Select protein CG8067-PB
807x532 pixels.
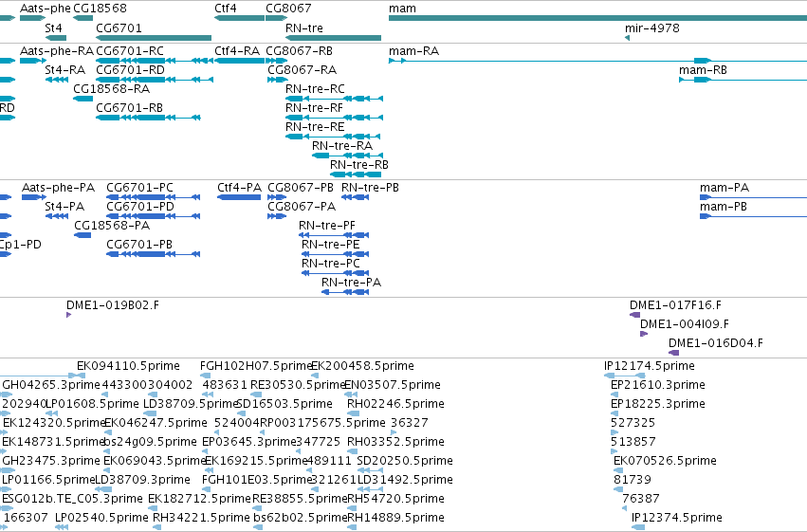(x=277, y=197)
